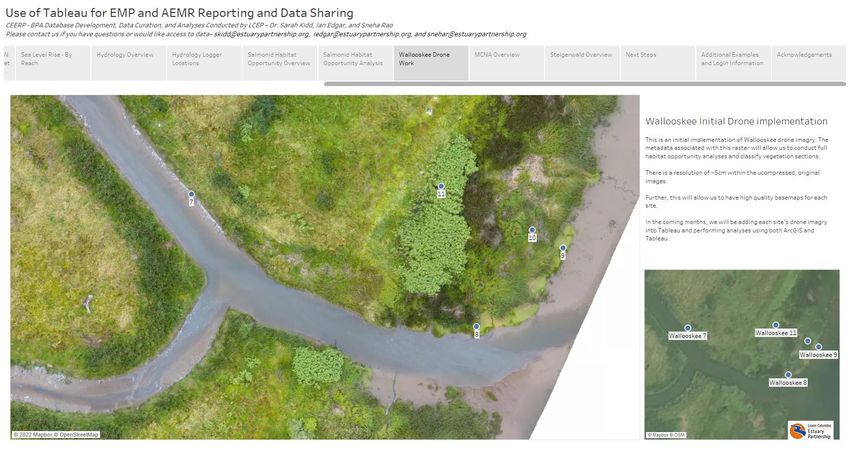The width and height of the screenshot is (850, 450).
Task: Click the Wallooskee 9 label on overview map
Action: point(819,355)
